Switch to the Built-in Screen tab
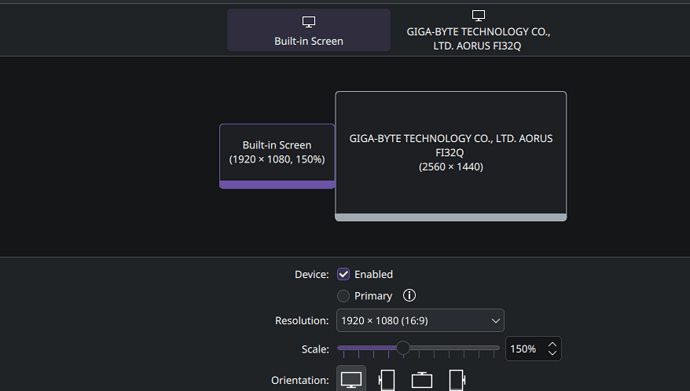This screenshot has width=690, height=391. 308,30
